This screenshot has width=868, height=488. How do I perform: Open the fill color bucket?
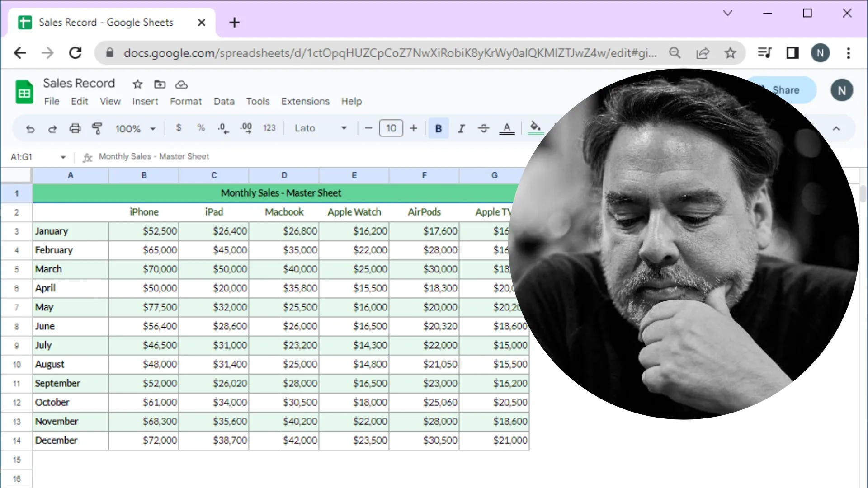pos(535,128)
